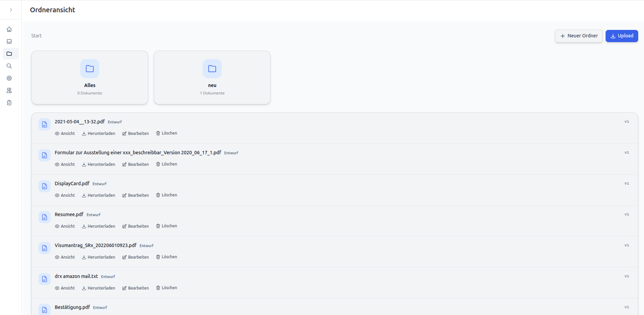
Task: Edit Resumee.pdf via Bearbeiten
Action: coord(136,226)
